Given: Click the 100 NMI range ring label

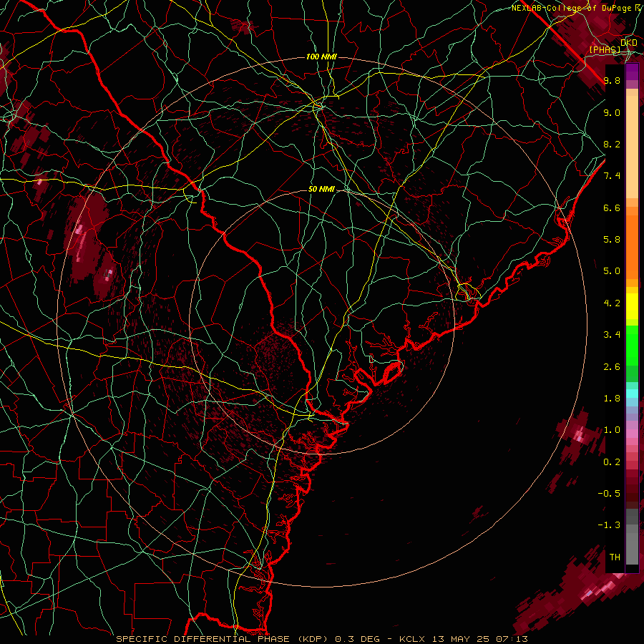Looking at the screenshot, I should pyautogui.click(x=321, y=57).
